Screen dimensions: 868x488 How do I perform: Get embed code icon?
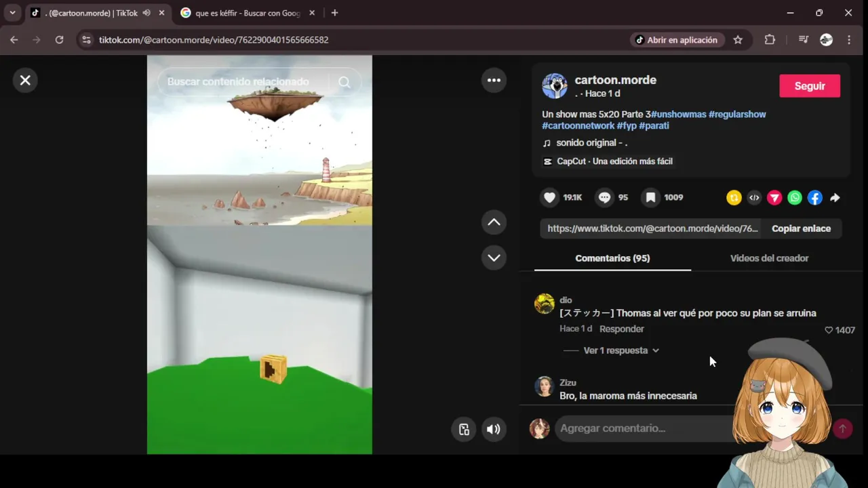(x=754, y=197)
